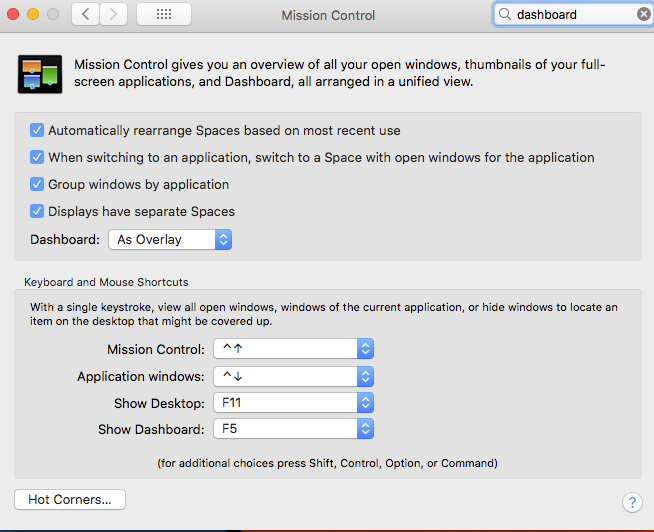
Task: Open Hot Corners settings
Action: click(70, 499)
